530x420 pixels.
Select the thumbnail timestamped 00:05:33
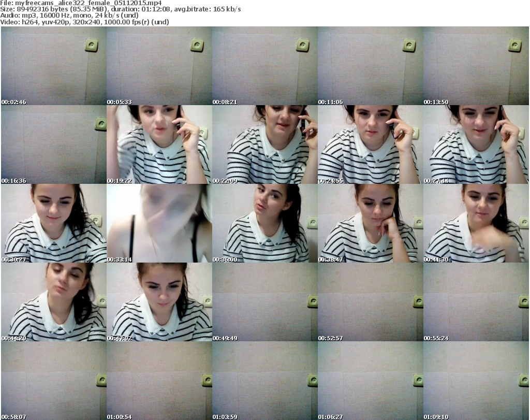click(x=159, y=66)
